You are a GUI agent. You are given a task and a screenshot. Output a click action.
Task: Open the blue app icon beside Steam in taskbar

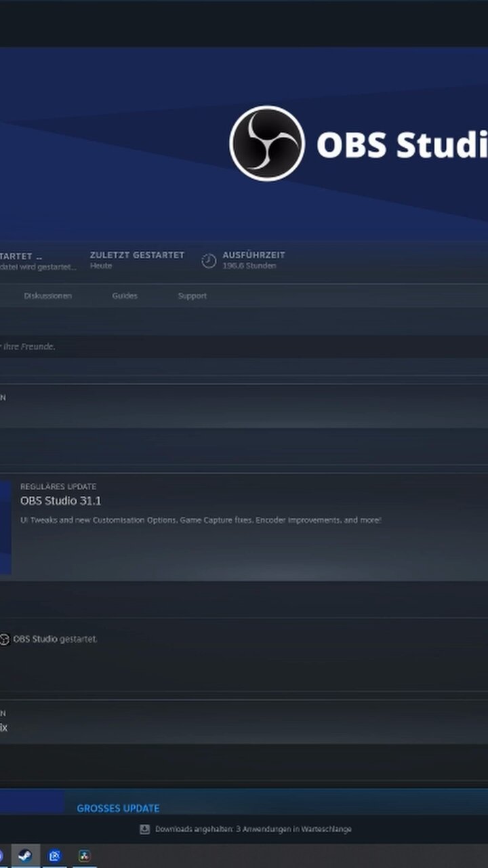pyautogui.click(x=55, y=856)
